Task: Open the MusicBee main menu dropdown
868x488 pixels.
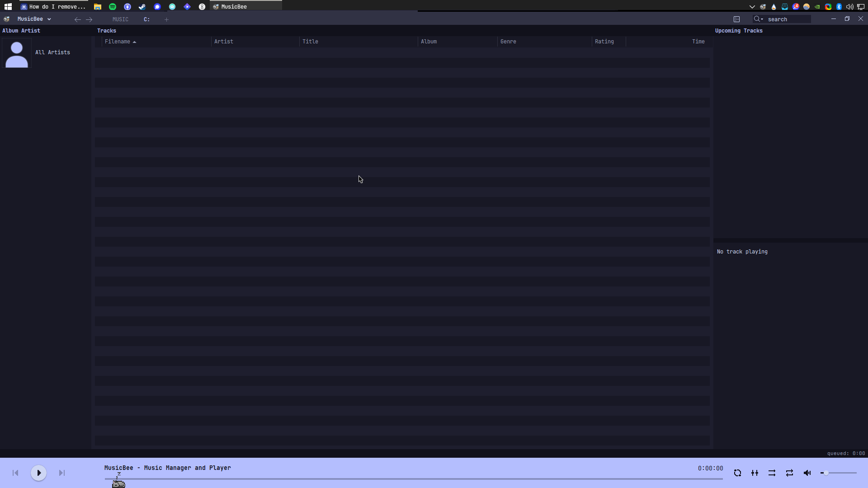Action: click(34, 19)
